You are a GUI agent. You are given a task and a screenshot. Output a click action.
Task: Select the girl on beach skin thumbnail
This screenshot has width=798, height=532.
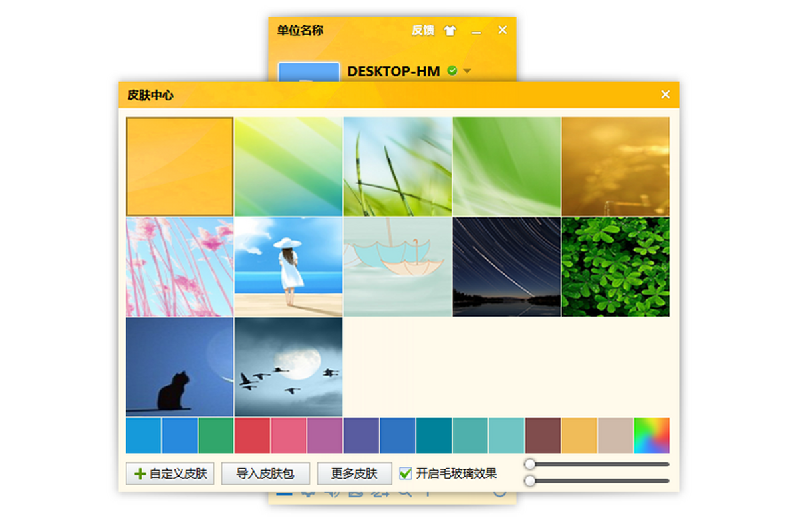[x=289, y=267]
